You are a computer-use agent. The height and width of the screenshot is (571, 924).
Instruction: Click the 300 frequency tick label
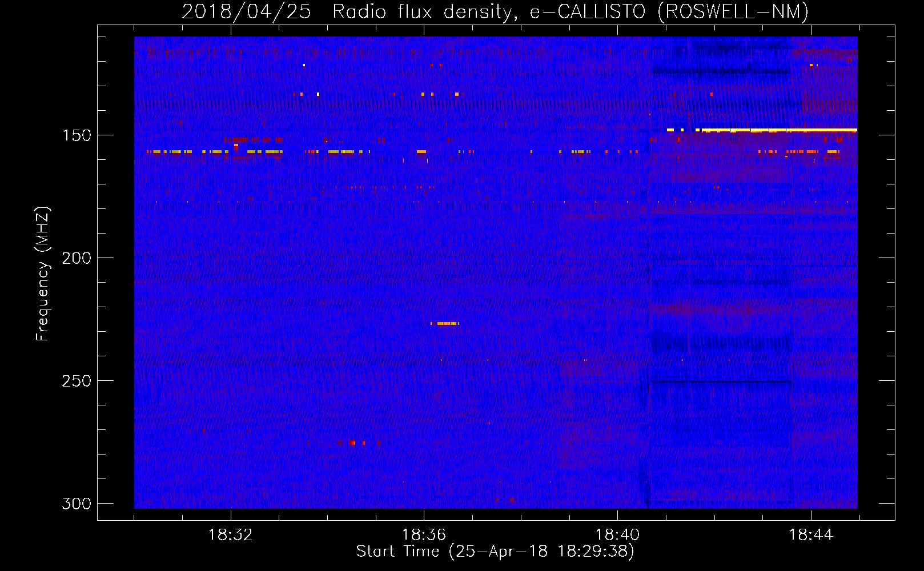77,504
